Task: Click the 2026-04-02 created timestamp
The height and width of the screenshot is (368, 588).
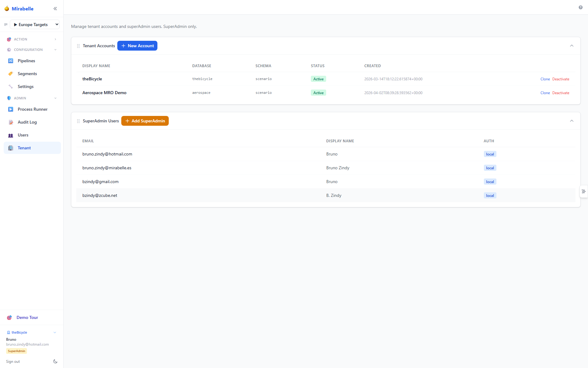Action: tap(393, 93)
